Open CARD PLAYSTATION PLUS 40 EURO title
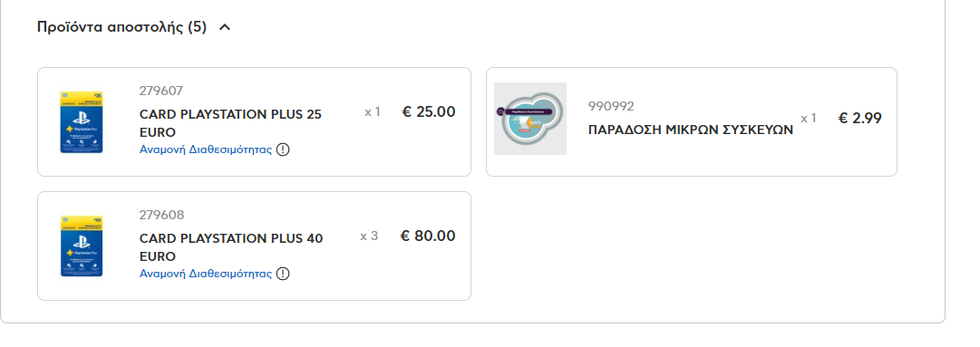This screenshot has width=980, height=347. tap(231, 247)
